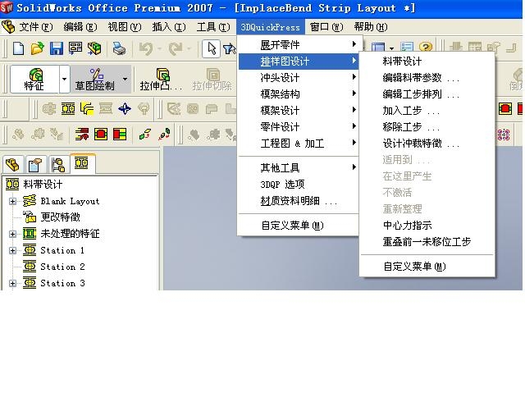Image resolution: width=525 pixels, height=420 pixels.
Task: Save the document with floppy icon
Action: click(x=56, y=49)
